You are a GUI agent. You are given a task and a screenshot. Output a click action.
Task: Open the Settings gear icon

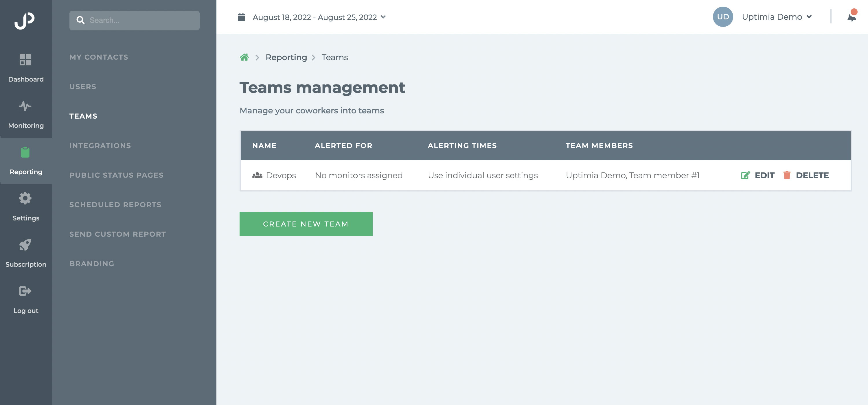[x=25, y=198]
